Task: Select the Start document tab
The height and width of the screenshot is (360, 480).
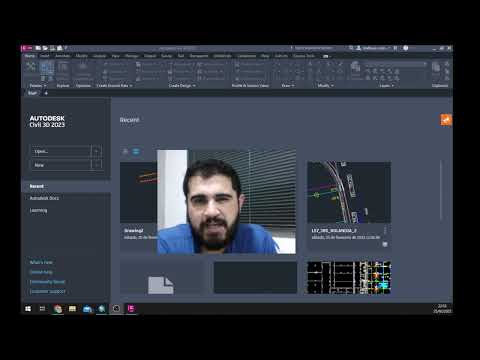Action: (x=32, y=93)
